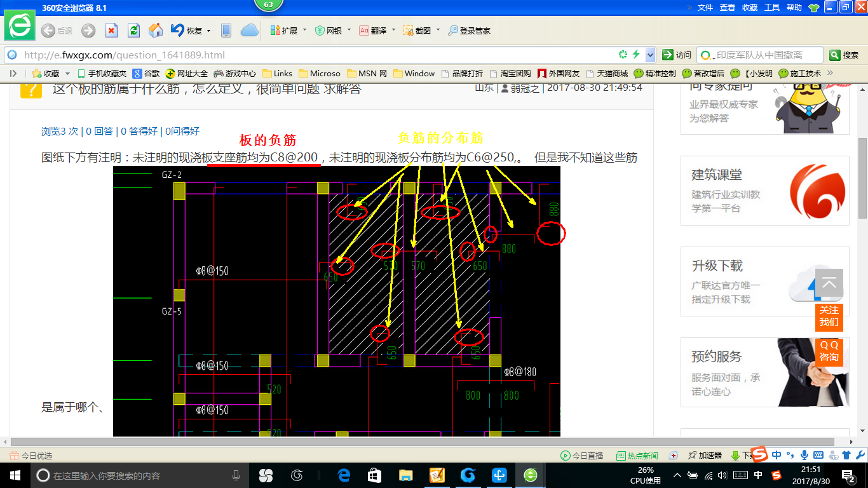Click the 加速器 accelerator status item
Image resolution: width=868 pixels, height=488 pixels.
[705, 456]
